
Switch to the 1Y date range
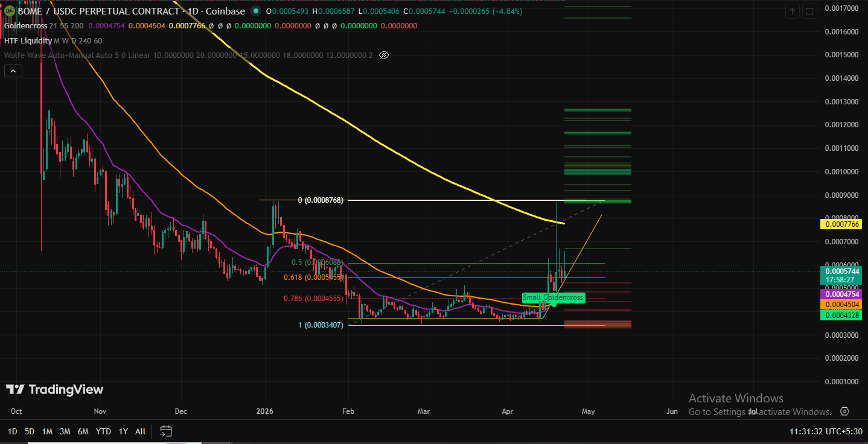[x=123, y=431]
